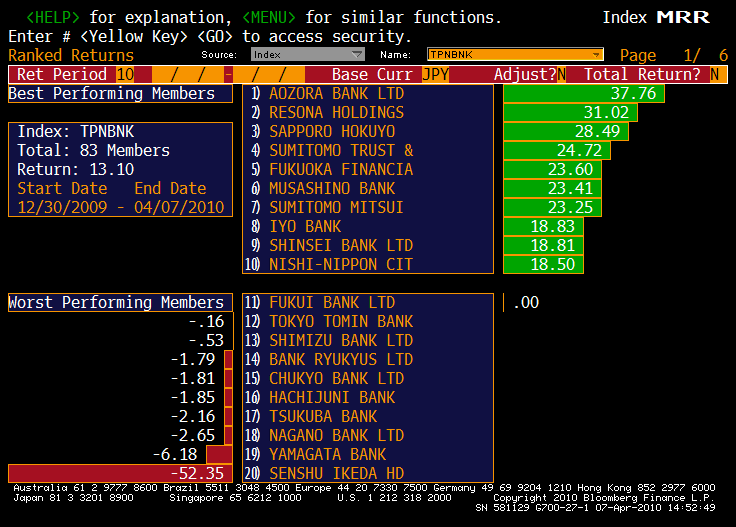Click the -.16 return value
736x527 pixels.
pyautogui.click(x=207, y=321)
